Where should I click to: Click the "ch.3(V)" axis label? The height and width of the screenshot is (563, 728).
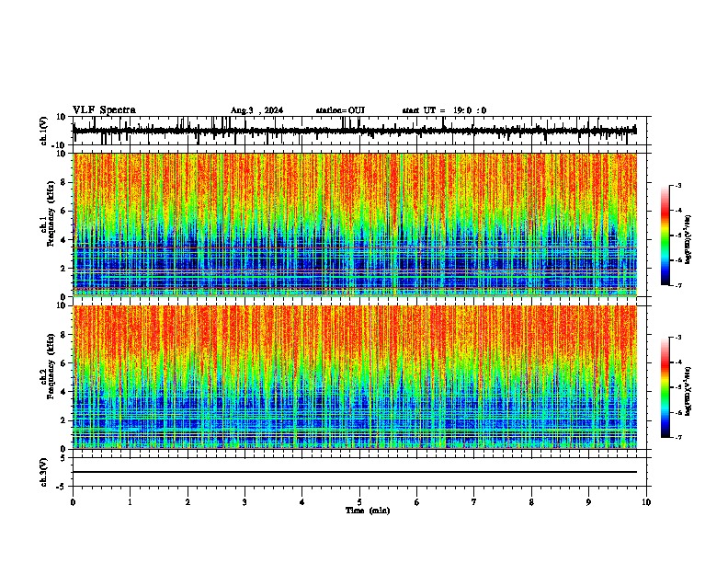pos(43,472)
